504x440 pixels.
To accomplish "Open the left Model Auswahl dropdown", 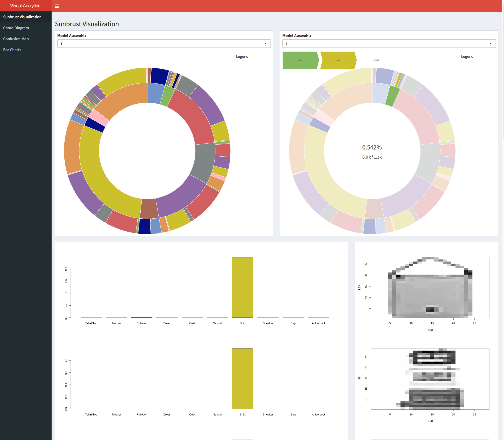I will [x=164, y=44].
